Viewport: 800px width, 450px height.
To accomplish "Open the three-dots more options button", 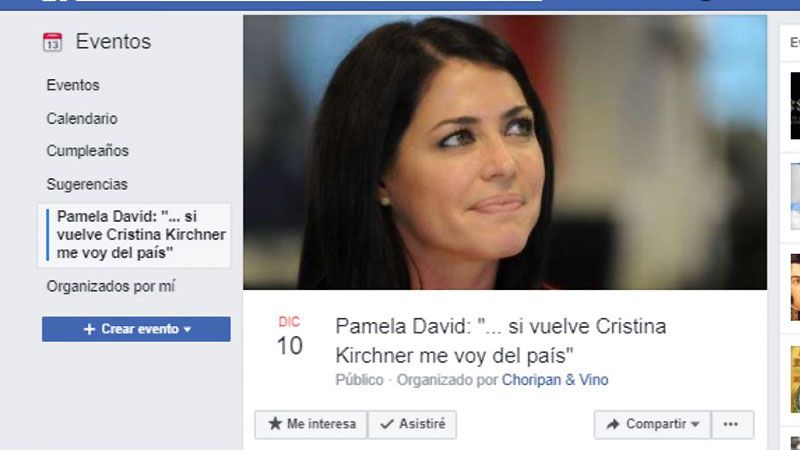I will pyautogui.click(x=731, y=424).
